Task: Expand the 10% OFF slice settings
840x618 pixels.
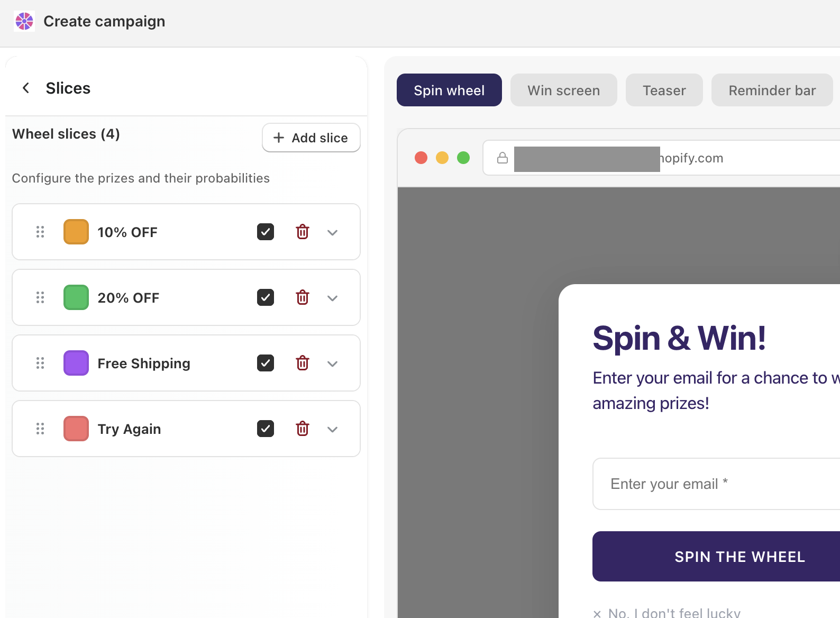Action: [x=332, y=232]
